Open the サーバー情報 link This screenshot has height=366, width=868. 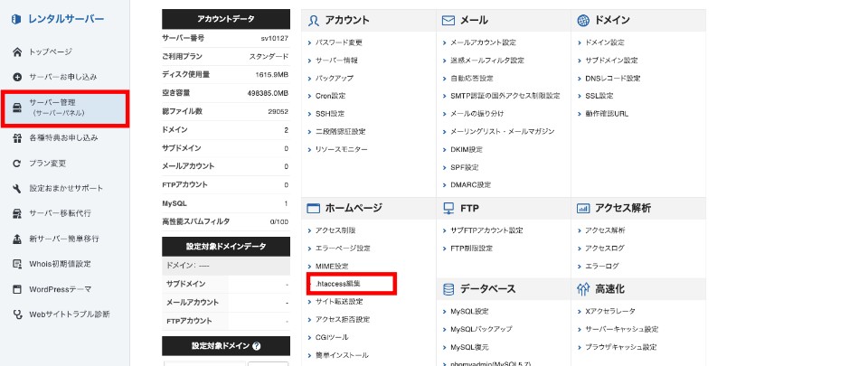pos(336,61)
